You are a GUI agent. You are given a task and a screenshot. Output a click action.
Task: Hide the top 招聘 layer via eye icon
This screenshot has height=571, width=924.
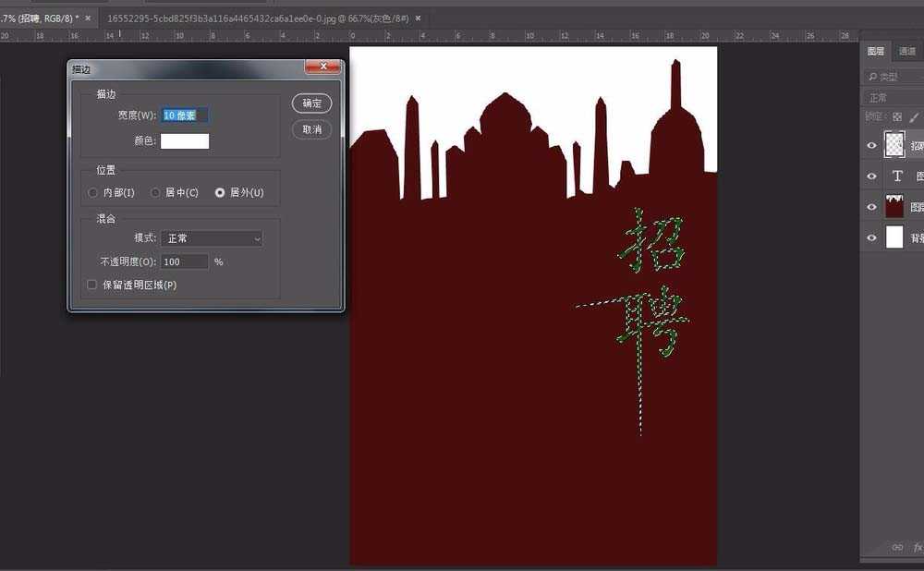click(x=871, y=145)
